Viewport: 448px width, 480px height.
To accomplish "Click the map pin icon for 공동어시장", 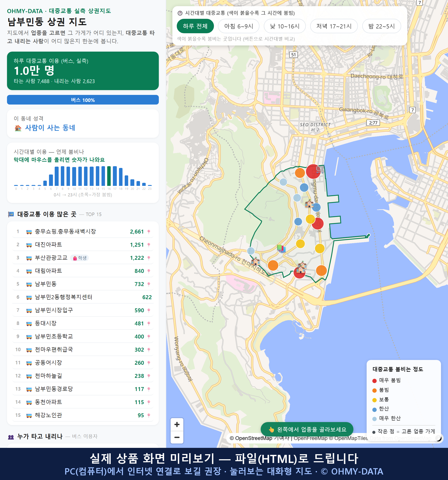I will tap(149, 363).
